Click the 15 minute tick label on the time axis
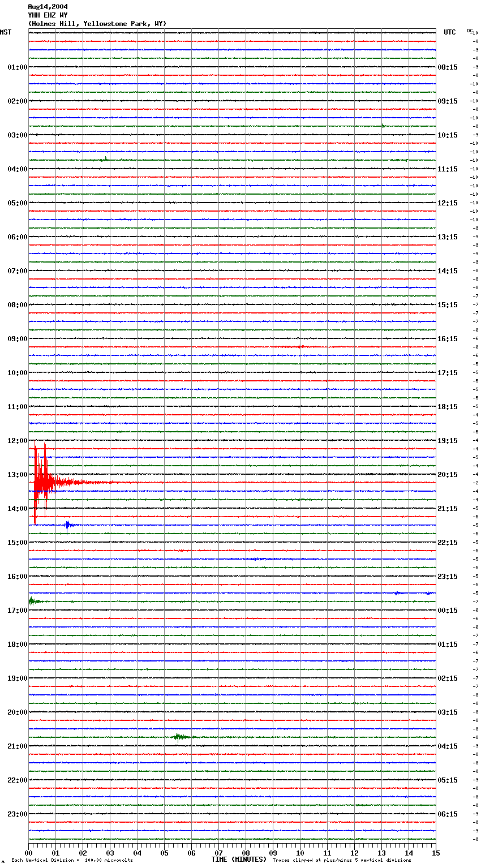This screenshot has height=868, width=481. click(435, 852)
